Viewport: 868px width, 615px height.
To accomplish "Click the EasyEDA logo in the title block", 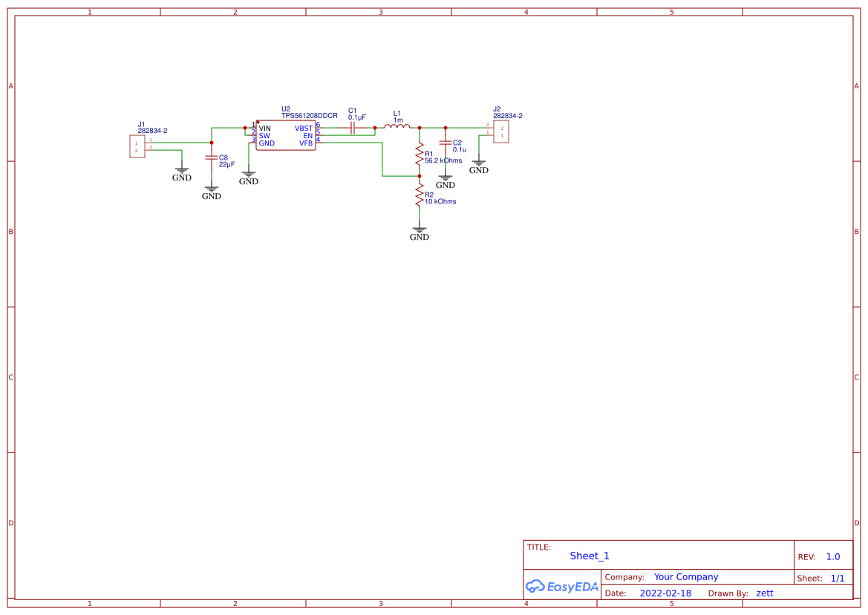I will click(562, 587).
